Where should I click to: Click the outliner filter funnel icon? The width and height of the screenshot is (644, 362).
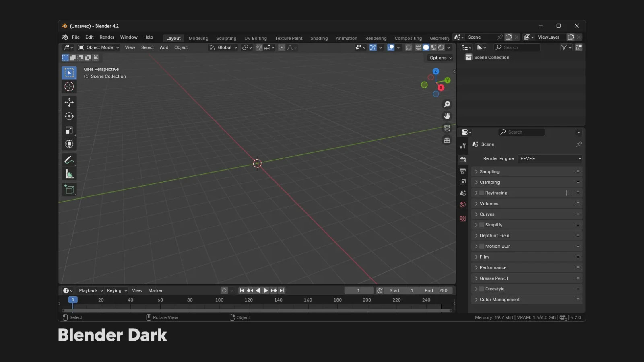564,47
